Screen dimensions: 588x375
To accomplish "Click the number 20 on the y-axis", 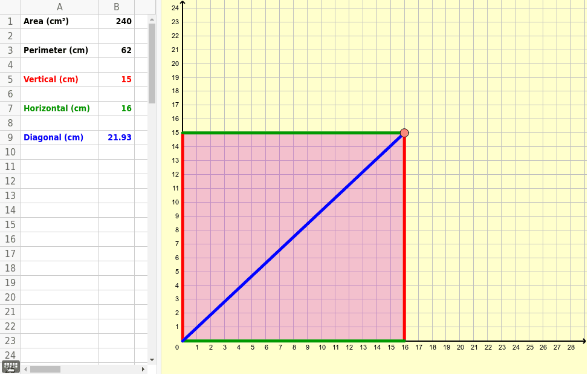I will [175, 64].
